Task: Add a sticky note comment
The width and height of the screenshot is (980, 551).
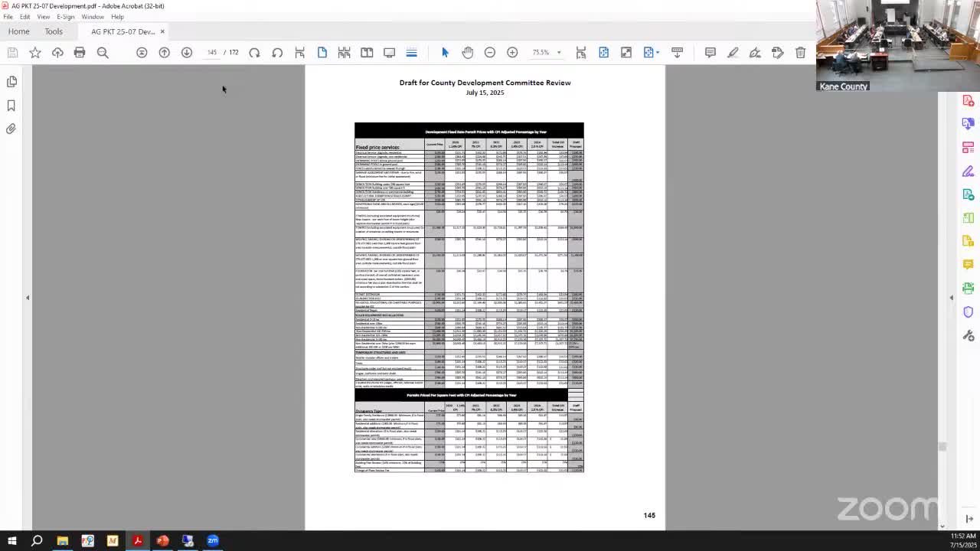Action: (710, 52)
